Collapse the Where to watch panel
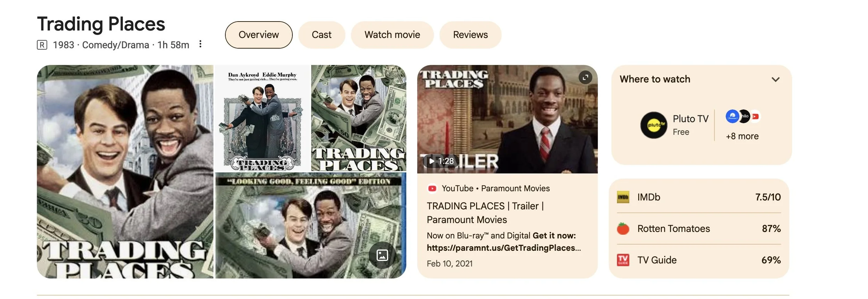This screenshot has width=868, height=299. click(x=776, y=80)
